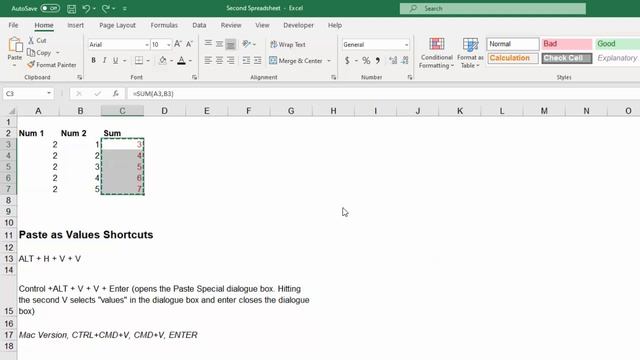The height and width of the screenshot is (360, 640).
Task: Apply the Calculation cell style
Action: [x=513, y=58]
